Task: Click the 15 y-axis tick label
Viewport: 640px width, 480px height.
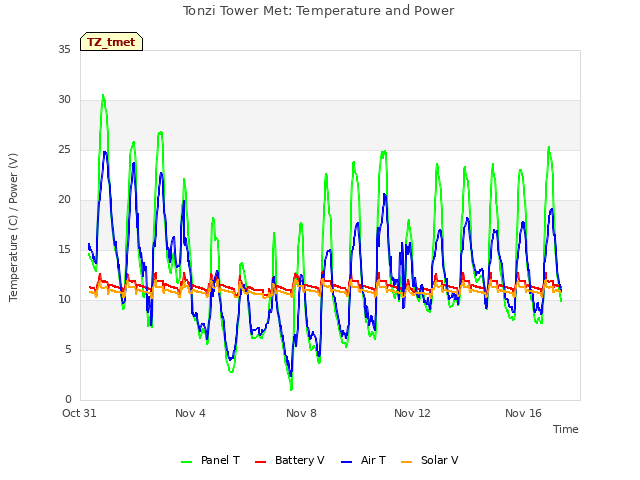Action: point(64,249)
